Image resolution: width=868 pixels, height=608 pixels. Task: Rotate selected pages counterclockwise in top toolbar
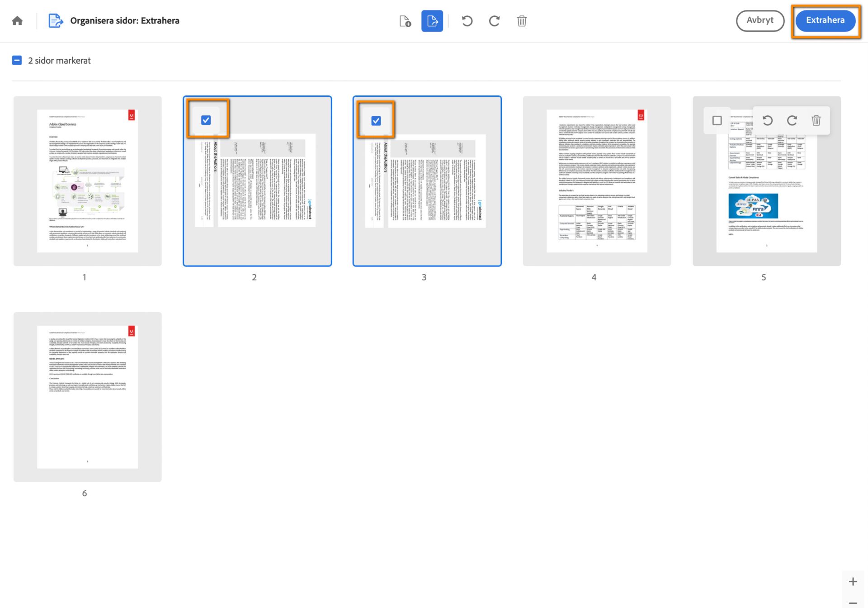pos(467,21)
